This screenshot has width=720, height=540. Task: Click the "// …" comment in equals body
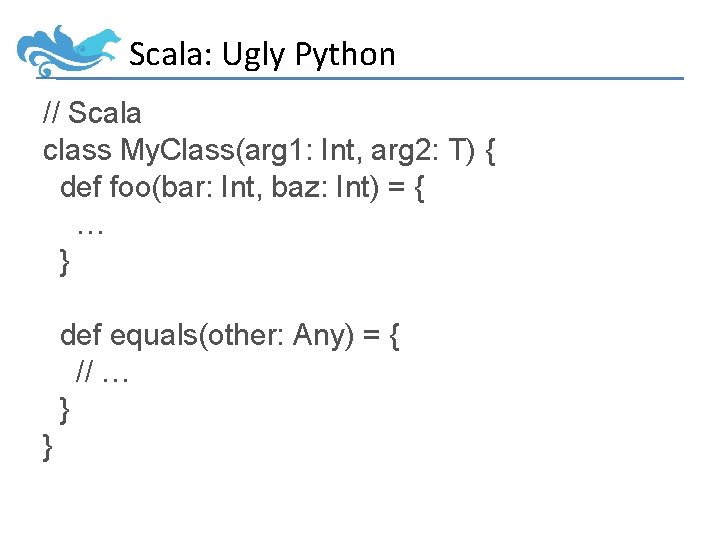pos(103,373)
